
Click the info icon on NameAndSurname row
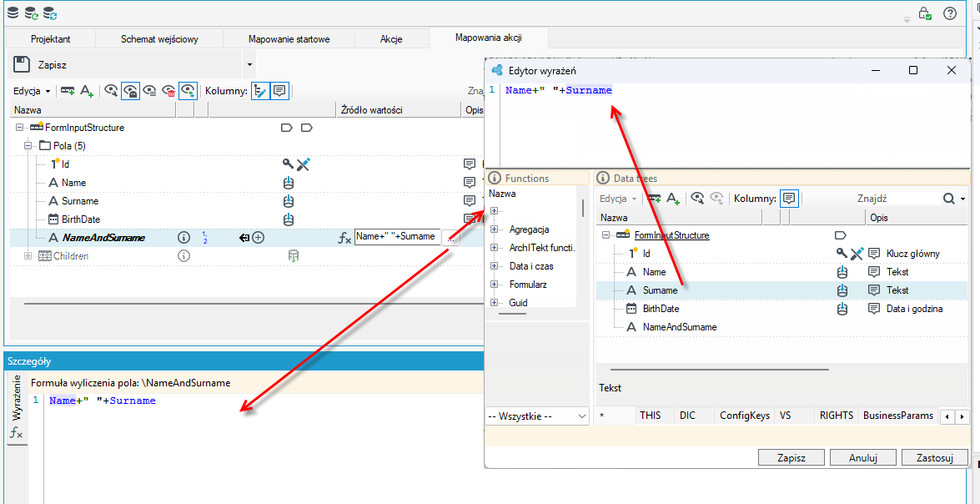pos(183,238)
